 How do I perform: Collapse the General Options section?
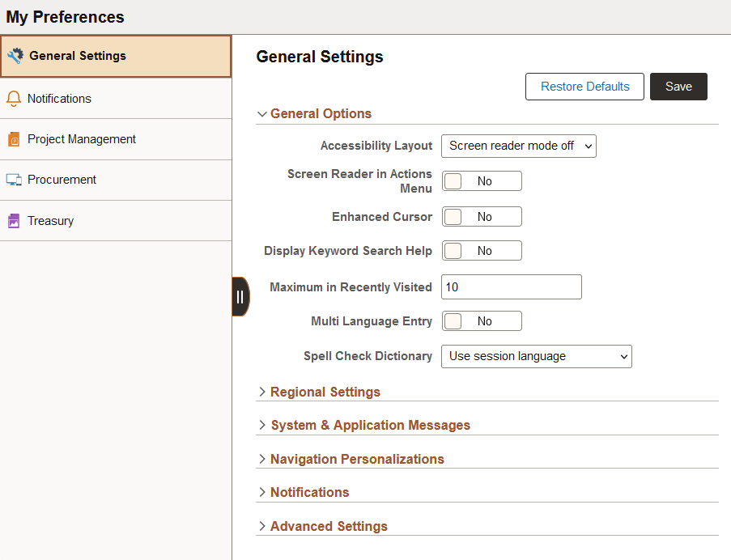[x=321, y=113]
